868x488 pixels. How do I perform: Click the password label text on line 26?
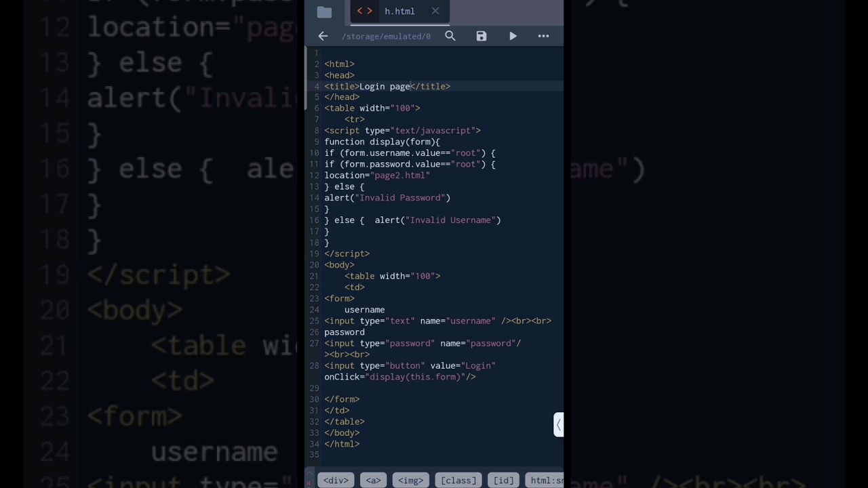point(344,332)
